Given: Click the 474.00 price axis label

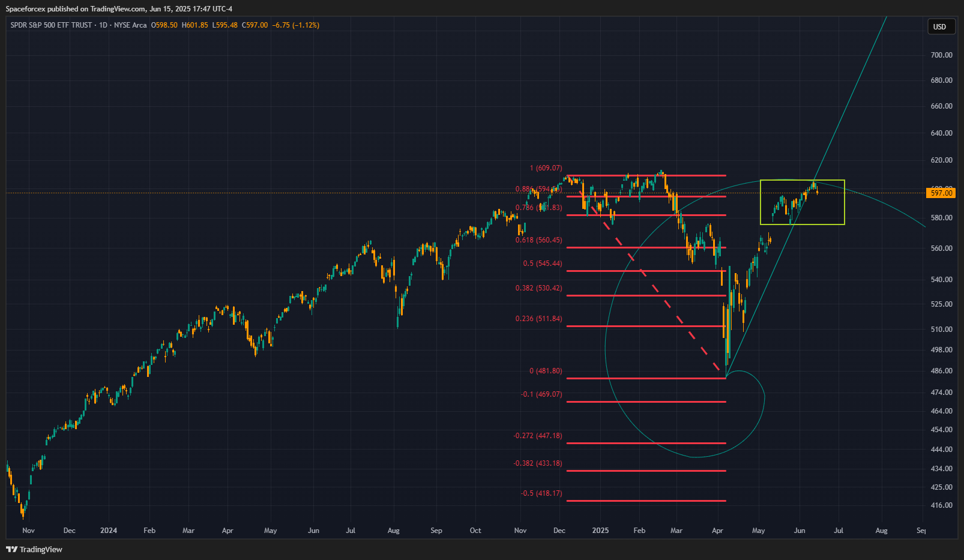Looking at the screenshot, I should pyautogui.click(x=941, y=392).
